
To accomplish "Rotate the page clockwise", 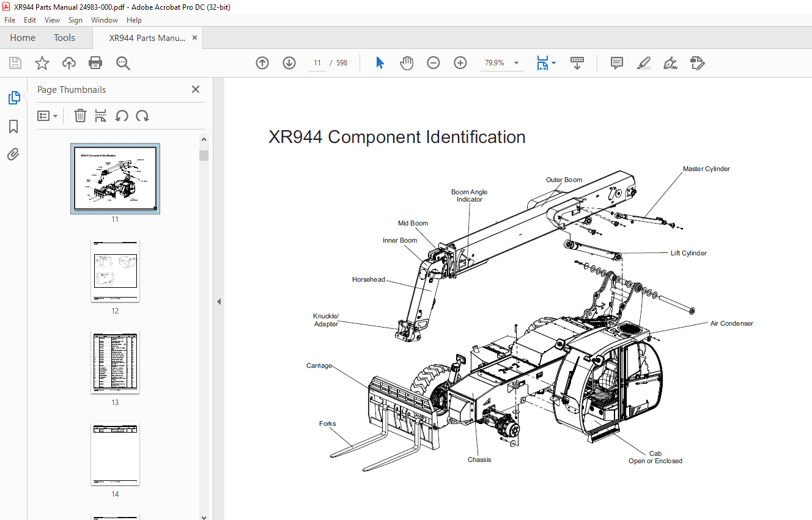I will point(142,115).
